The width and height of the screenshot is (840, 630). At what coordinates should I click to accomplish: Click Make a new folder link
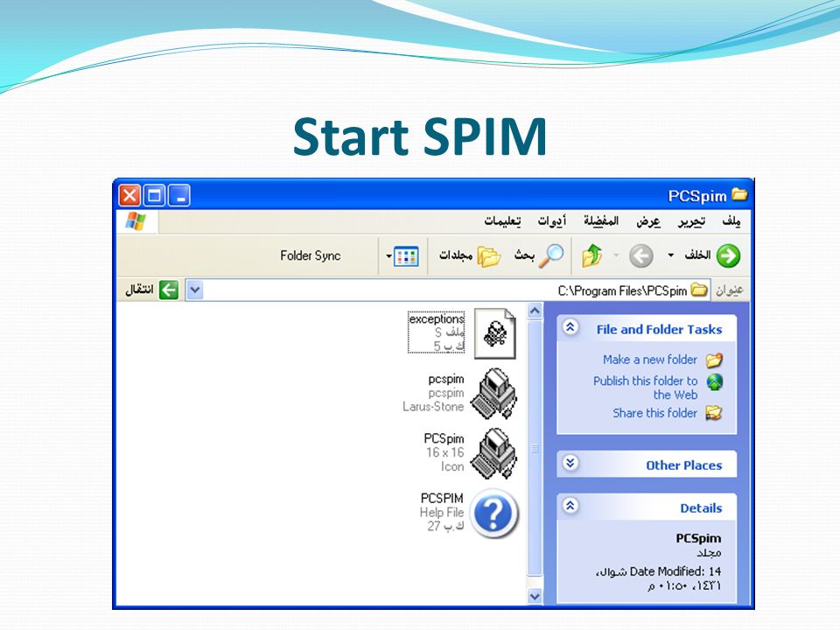(650, 360)
